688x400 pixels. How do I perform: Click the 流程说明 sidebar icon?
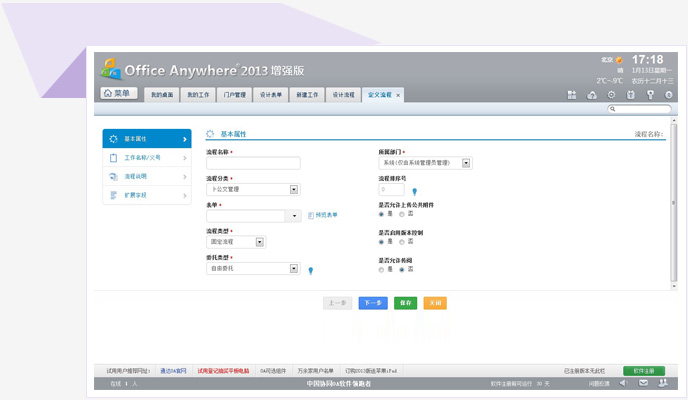coord(113,176)
